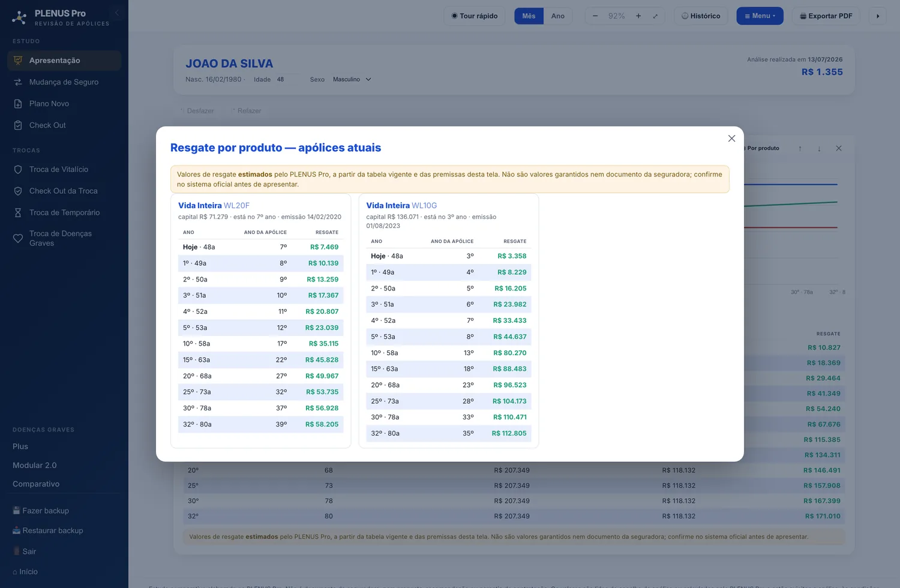Click the Troca de Doenças Graves heart icon

[18, 238]
